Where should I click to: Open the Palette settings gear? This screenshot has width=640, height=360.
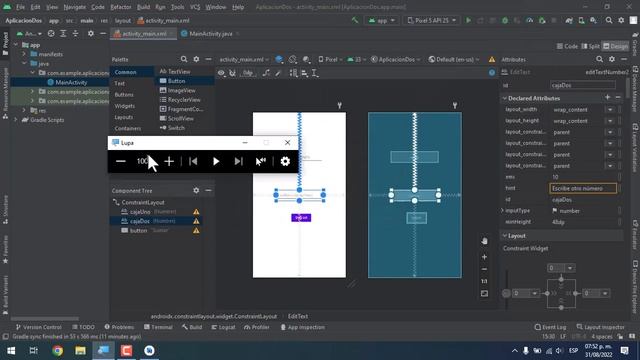196,59
